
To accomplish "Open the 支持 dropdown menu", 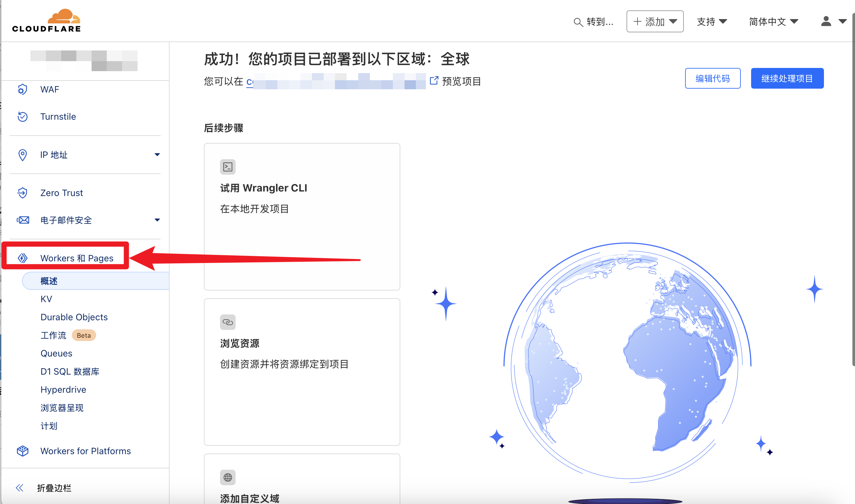I will (712, 22).
